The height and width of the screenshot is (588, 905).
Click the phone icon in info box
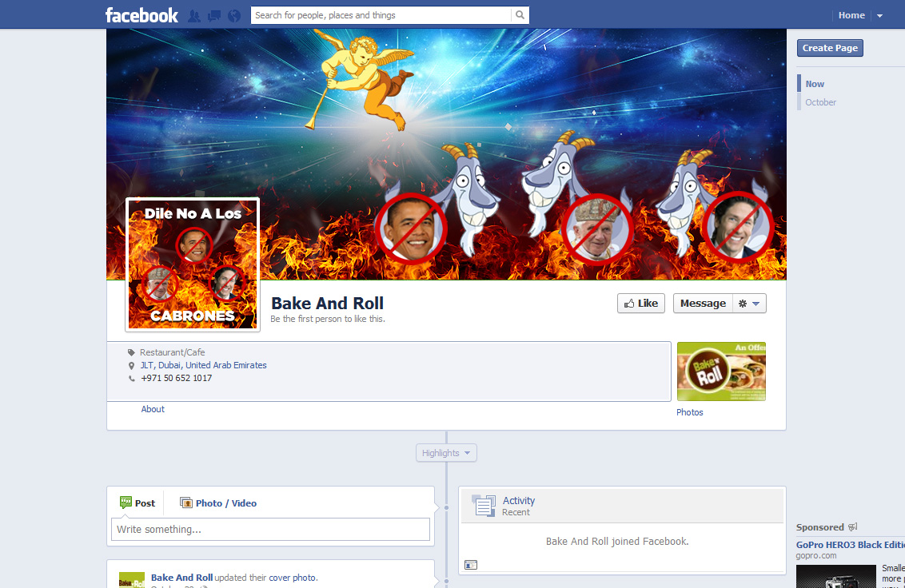[x=132, y=379]
